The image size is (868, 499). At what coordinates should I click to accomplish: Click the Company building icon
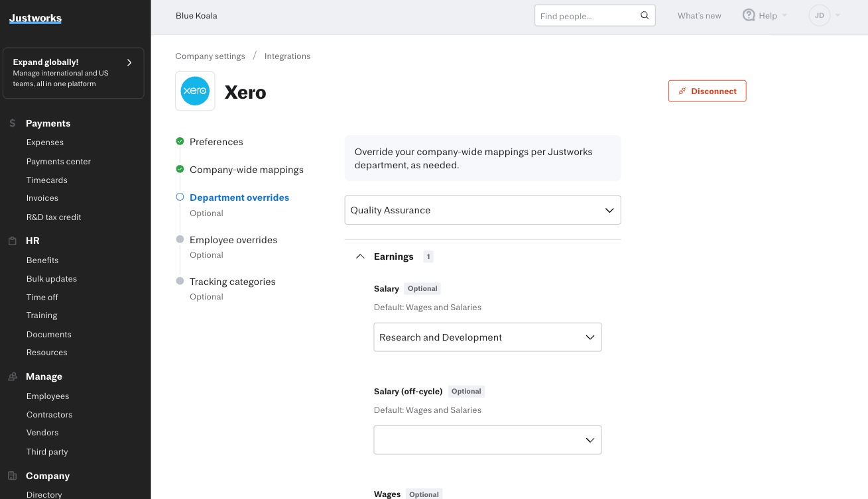pyautogui.click(x=12, y=476)
